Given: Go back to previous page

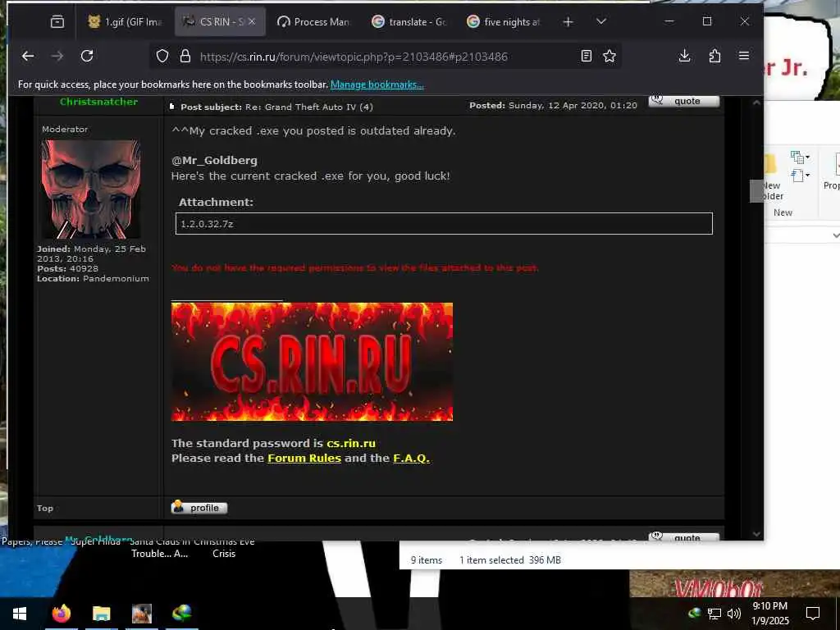Looking at the screenshot, I should click(x=28, y=56).
